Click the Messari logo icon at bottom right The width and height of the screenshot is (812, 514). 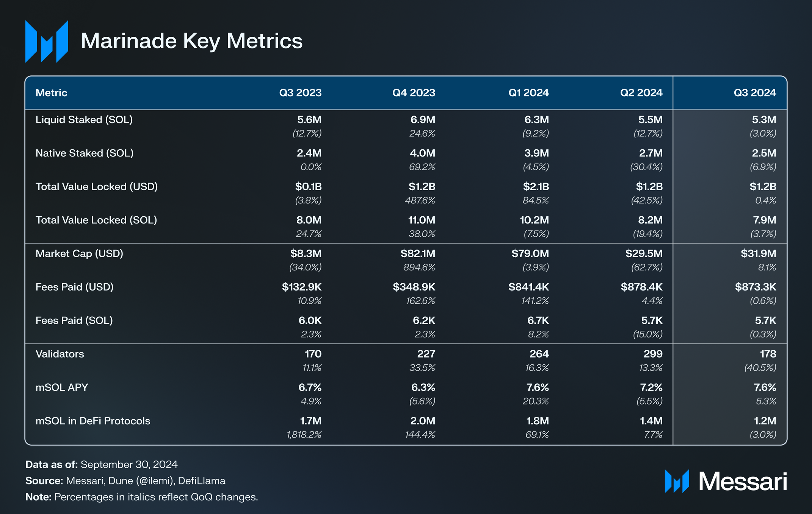(x=676, y=481)
